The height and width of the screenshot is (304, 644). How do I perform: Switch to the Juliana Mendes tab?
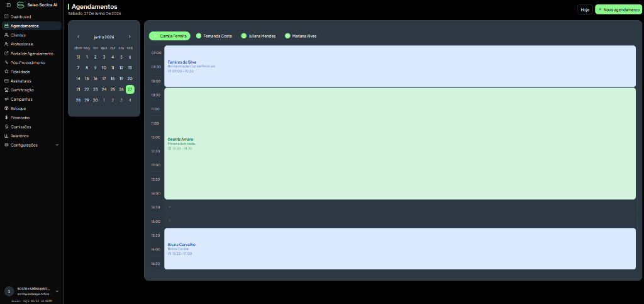[x=258, y=36]
